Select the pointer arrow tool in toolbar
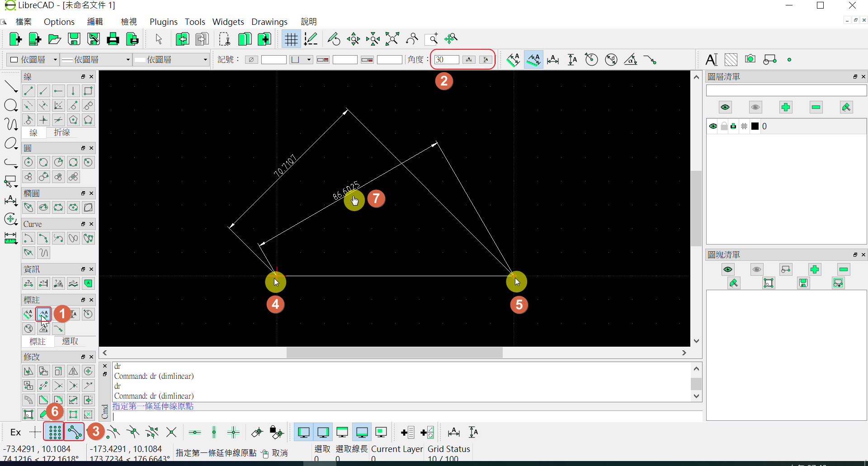 159,39
